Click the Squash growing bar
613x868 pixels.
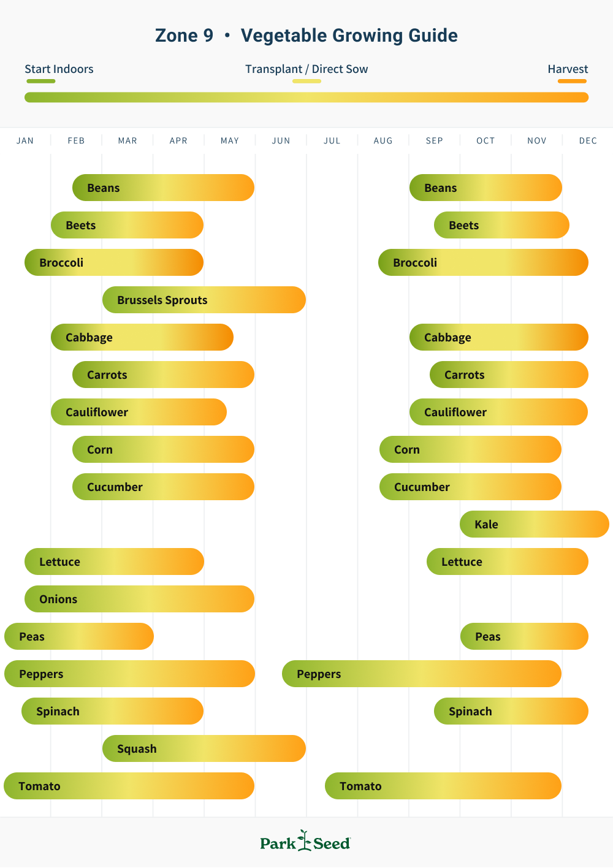(204, 748)
